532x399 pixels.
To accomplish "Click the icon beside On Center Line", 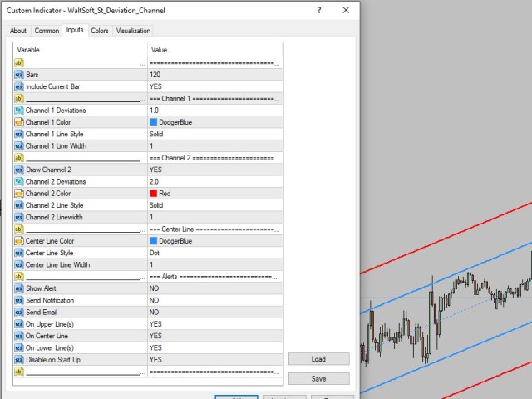I will (x=19, y=336).
